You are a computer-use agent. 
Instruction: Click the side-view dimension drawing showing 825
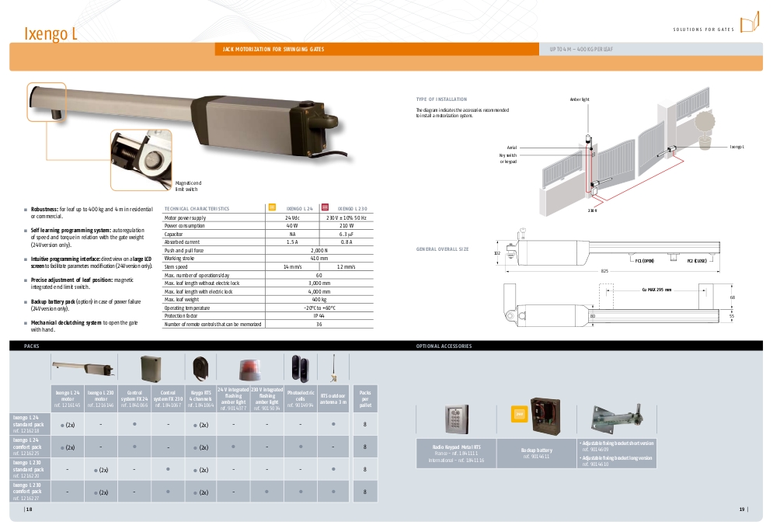(608, 252)
